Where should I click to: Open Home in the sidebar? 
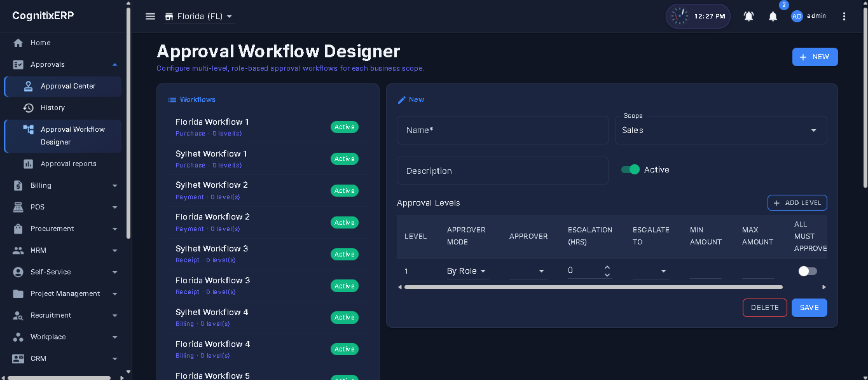[x=62, y=43]
